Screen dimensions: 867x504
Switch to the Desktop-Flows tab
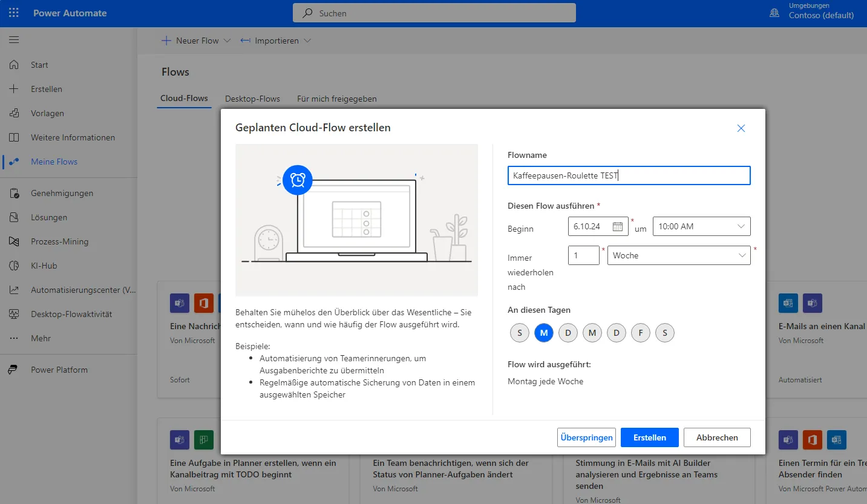pos(252,99)
